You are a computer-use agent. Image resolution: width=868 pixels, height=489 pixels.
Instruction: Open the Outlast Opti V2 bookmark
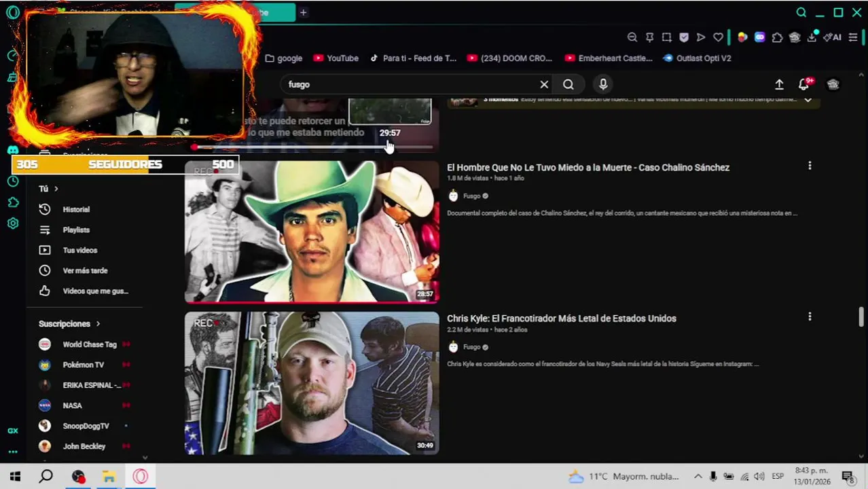(x=697, y=58)
